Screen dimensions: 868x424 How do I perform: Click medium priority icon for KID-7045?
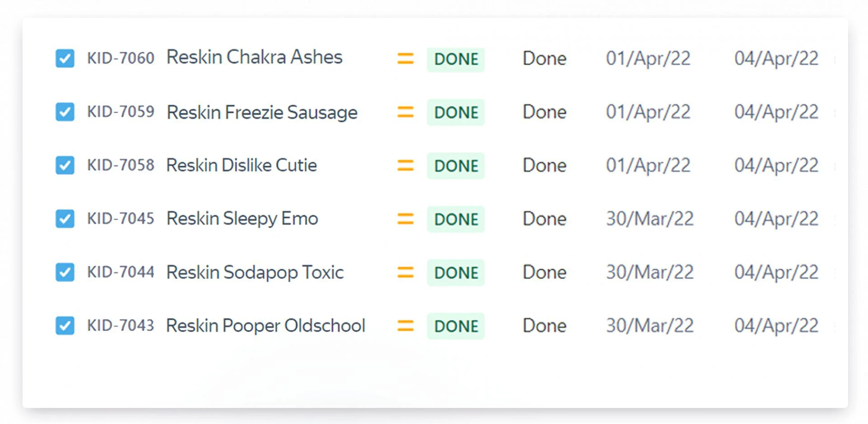pos(405,219)
